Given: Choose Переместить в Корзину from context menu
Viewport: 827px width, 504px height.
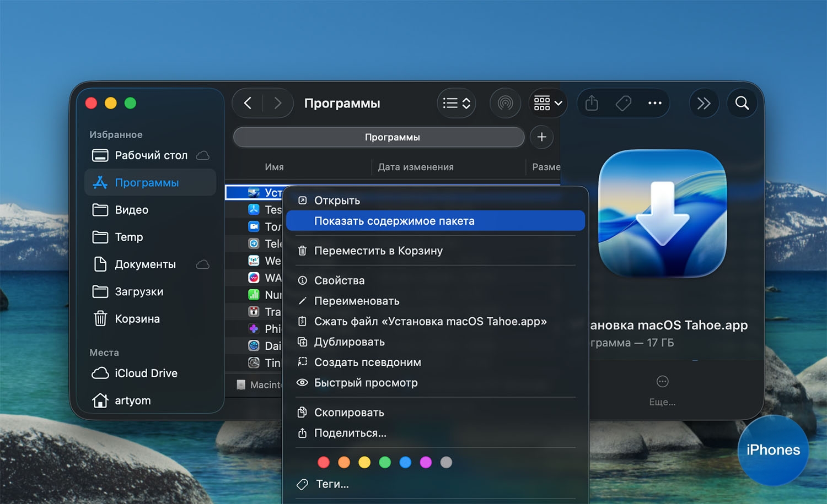Looking at the screenshot, I should click(378, 251).
